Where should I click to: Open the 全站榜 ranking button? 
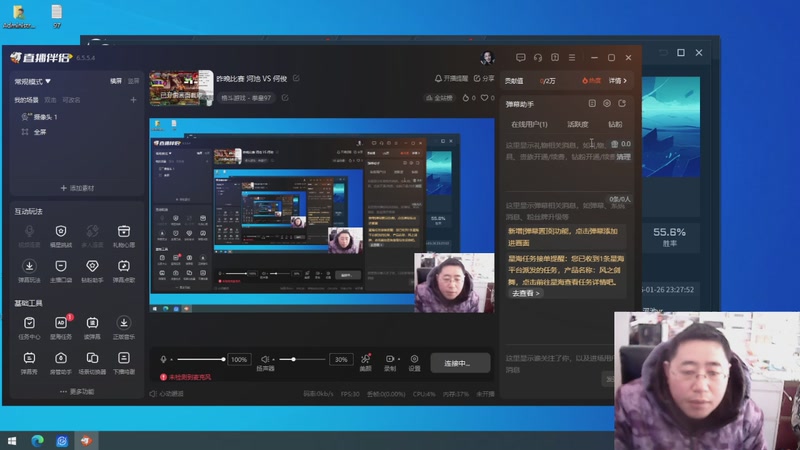coord(439,98)
